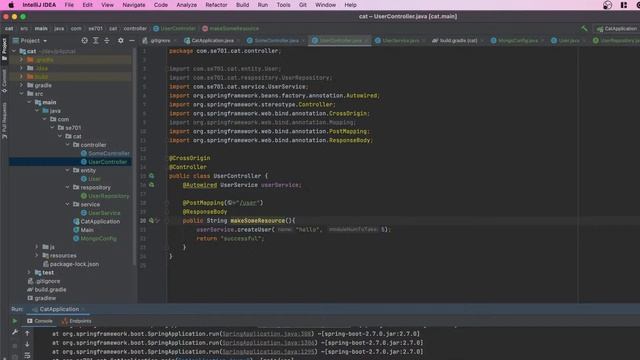640x360 pixels.
Task: Select UserRepository in the tree
Action: [x=104, y=196]
